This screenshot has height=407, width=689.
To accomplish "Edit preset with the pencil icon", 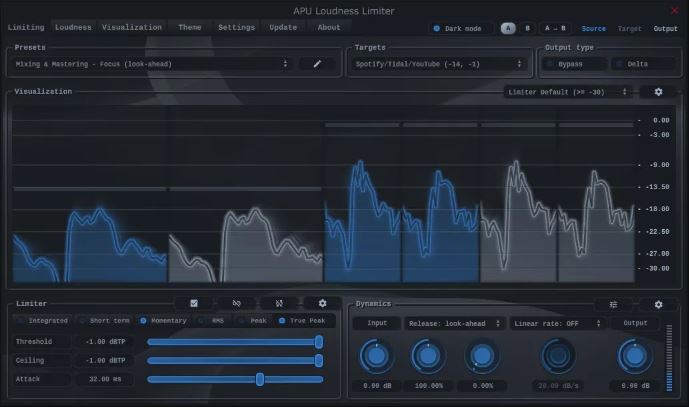I will [317, 64].
